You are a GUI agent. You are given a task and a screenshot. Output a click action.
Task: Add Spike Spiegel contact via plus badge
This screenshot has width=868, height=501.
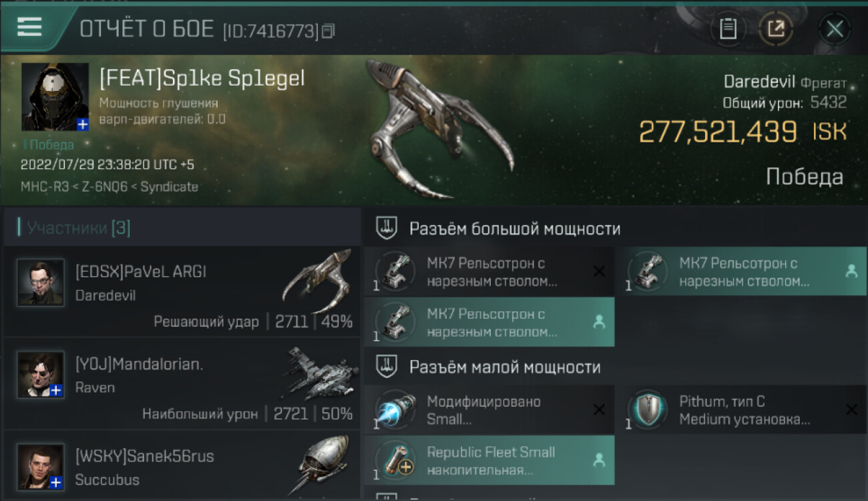click(x=82, y=124)
